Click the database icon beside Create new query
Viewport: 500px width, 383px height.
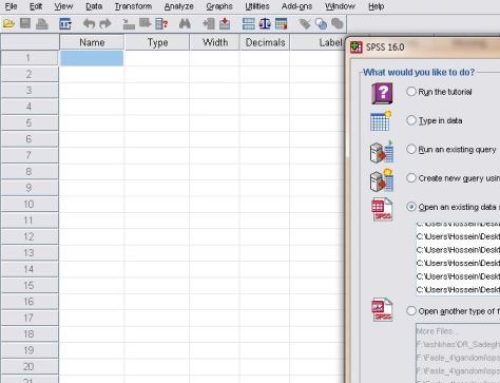point(382,180)
